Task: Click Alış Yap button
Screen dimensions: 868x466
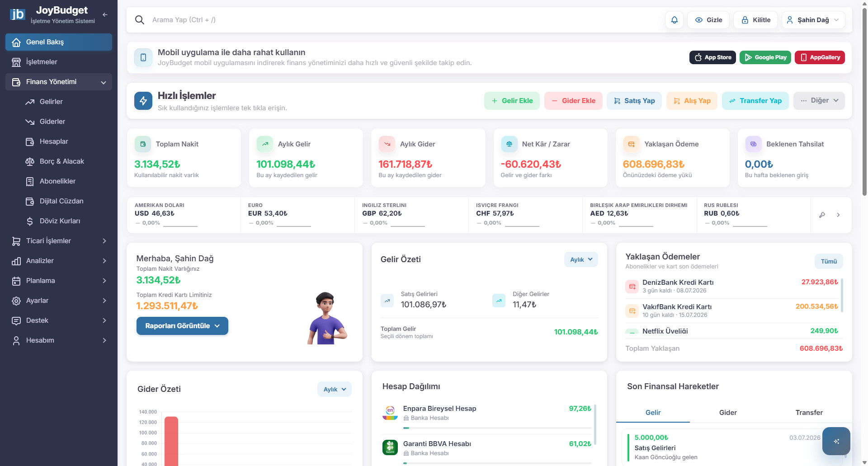Action: (x=692, y=101)
